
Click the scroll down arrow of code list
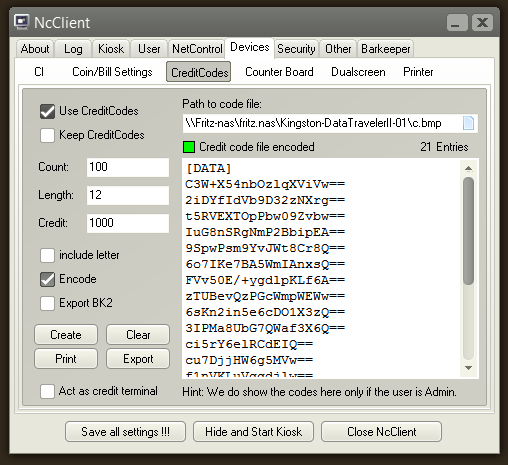coord(468,368)
